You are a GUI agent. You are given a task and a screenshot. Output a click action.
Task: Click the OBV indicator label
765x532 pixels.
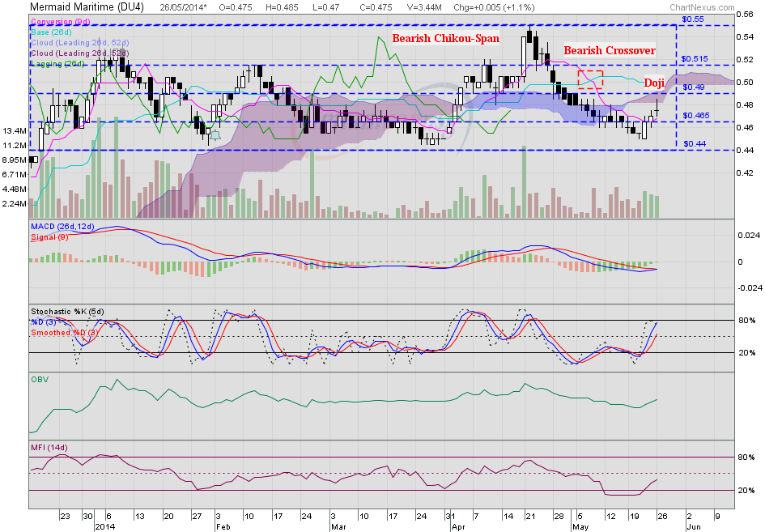[40, 379]
